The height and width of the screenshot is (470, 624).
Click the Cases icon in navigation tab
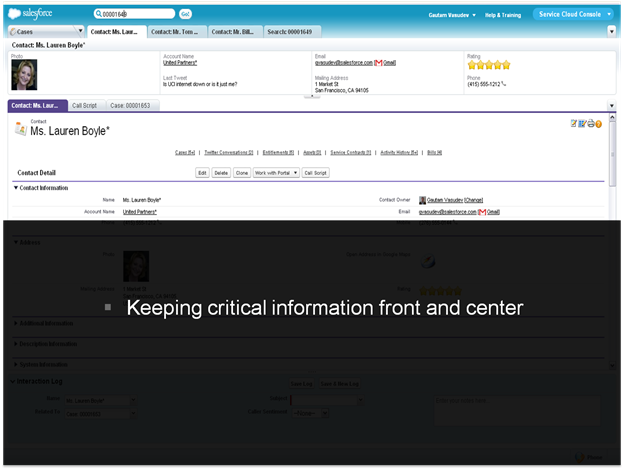[13, 31]
